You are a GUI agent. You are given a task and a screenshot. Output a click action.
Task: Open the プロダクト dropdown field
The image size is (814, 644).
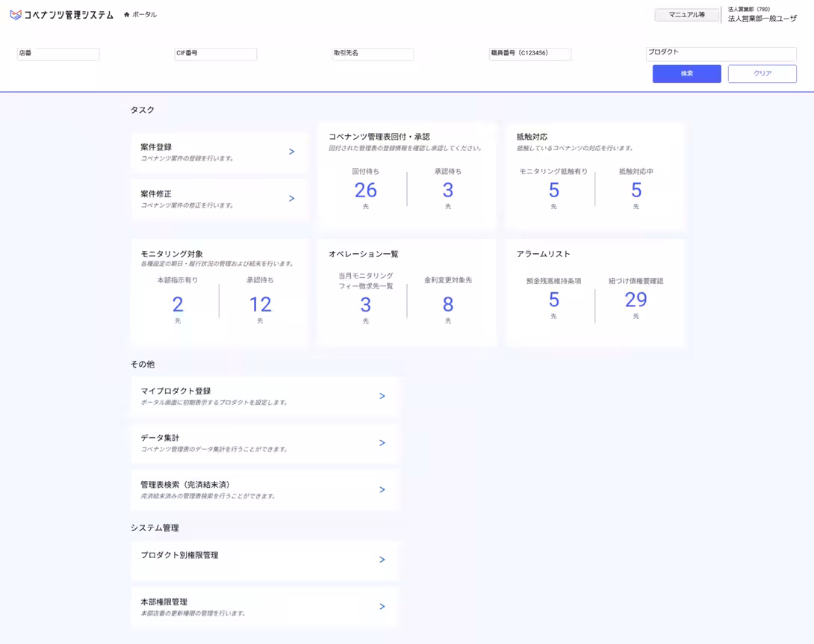[721, 54]
